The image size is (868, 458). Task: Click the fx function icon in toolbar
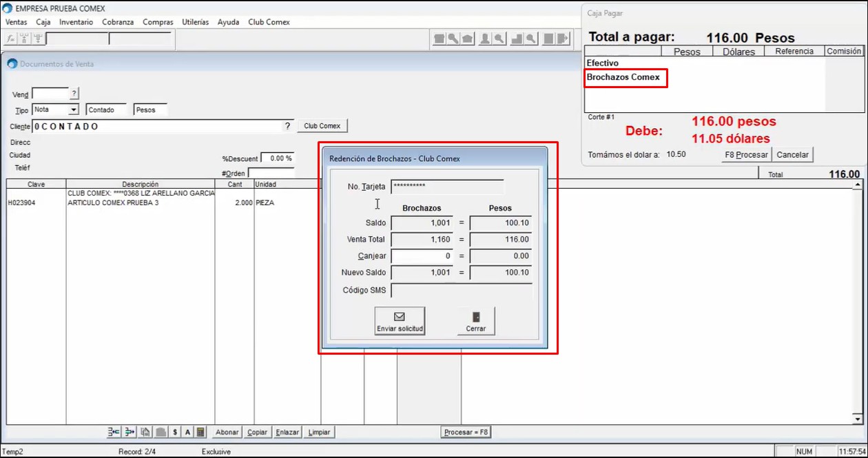11,39
